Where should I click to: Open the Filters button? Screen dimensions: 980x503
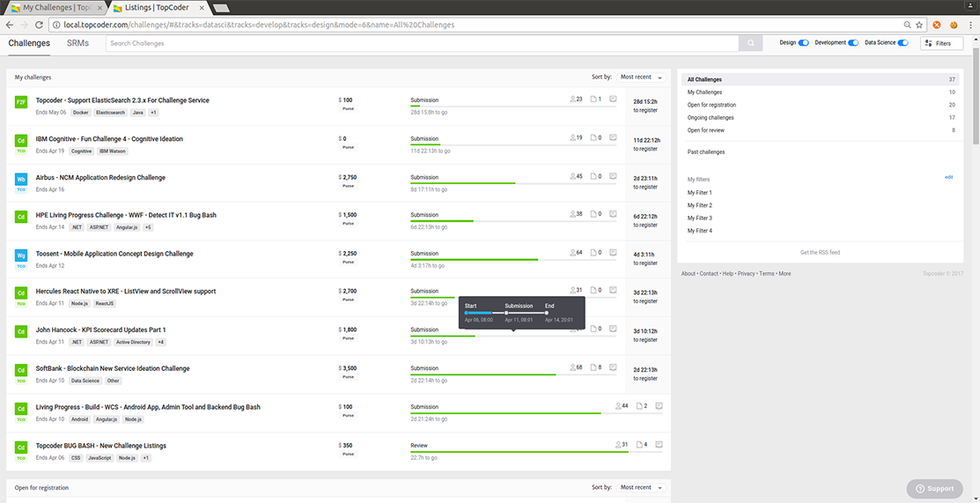(941, 43)
